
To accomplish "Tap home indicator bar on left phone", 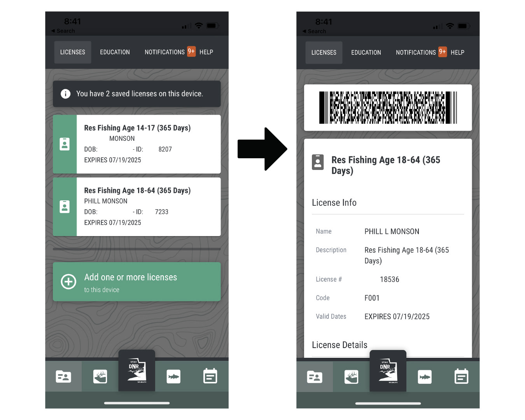I will [137, 403].
